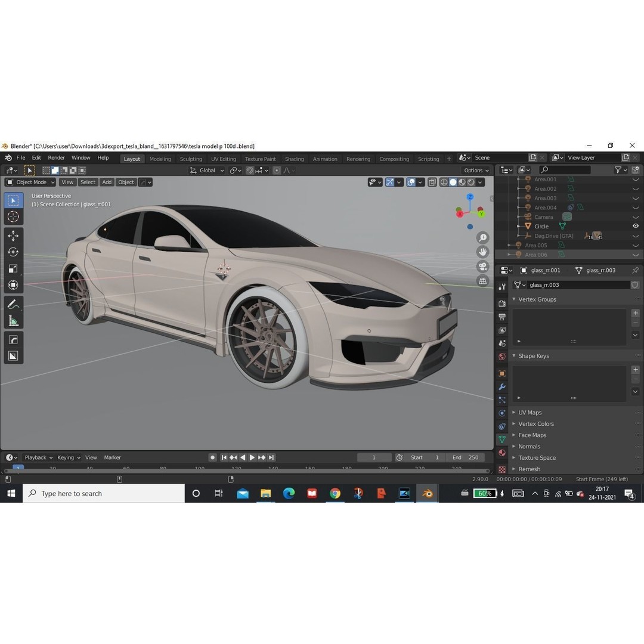The image size is (644, 644).
Task: Play the animation forward
Action: pyautogui.click(x=252, y=457)
